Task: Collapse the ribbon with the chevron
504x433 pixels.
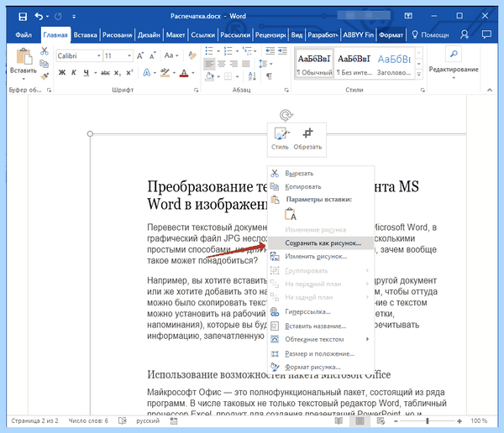Action: 489,90
